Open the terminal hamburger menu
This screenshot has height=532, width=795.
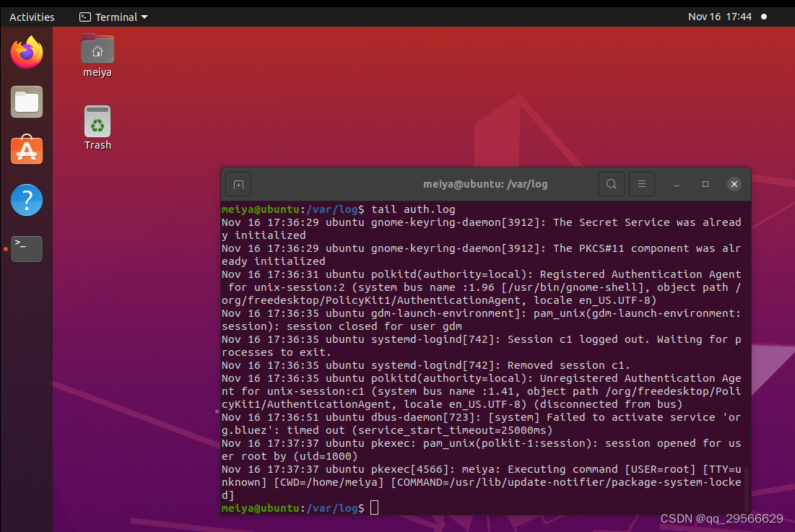(x=642, y=184)
